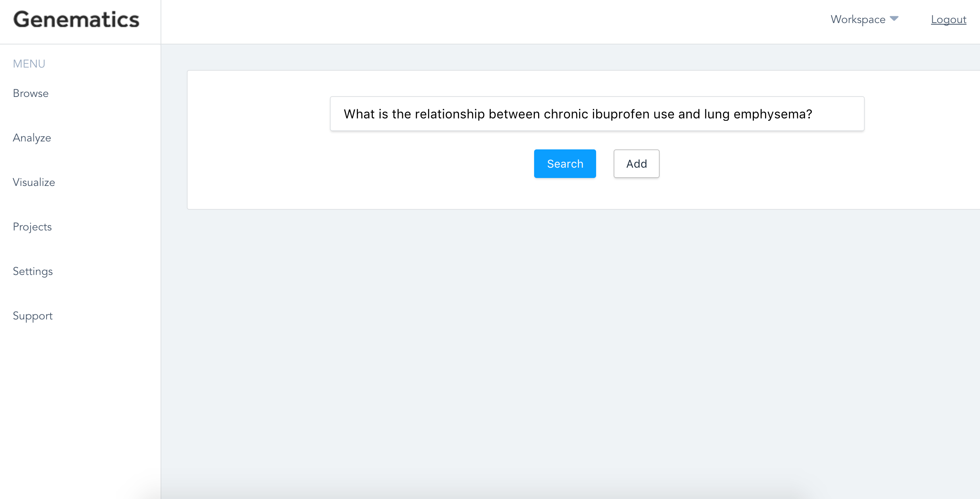Expand the Workspace dropdown arrow
This screenshot has width=980, height=499.
pyautogui.click(x=894, y=19)
